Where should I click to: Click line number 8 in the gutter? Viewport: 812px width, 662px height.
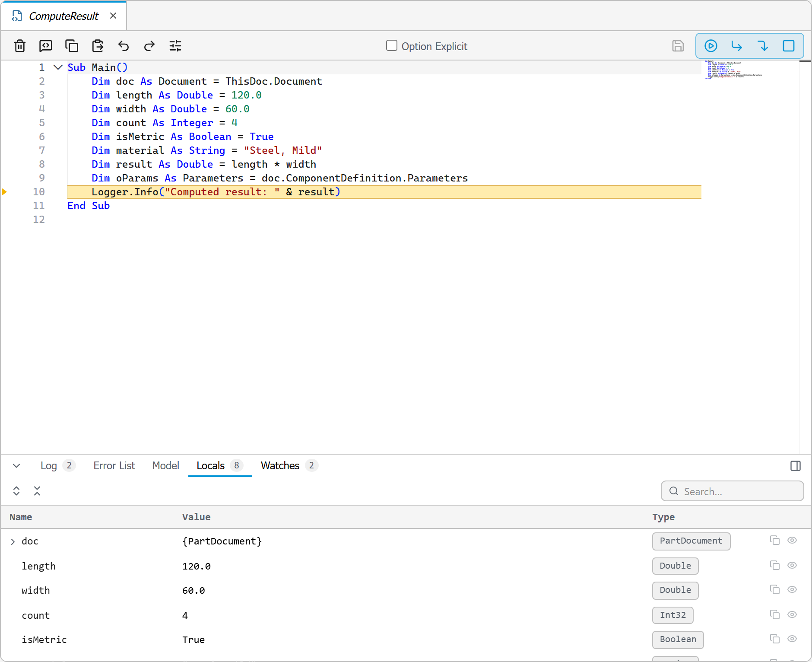[41, 164]
